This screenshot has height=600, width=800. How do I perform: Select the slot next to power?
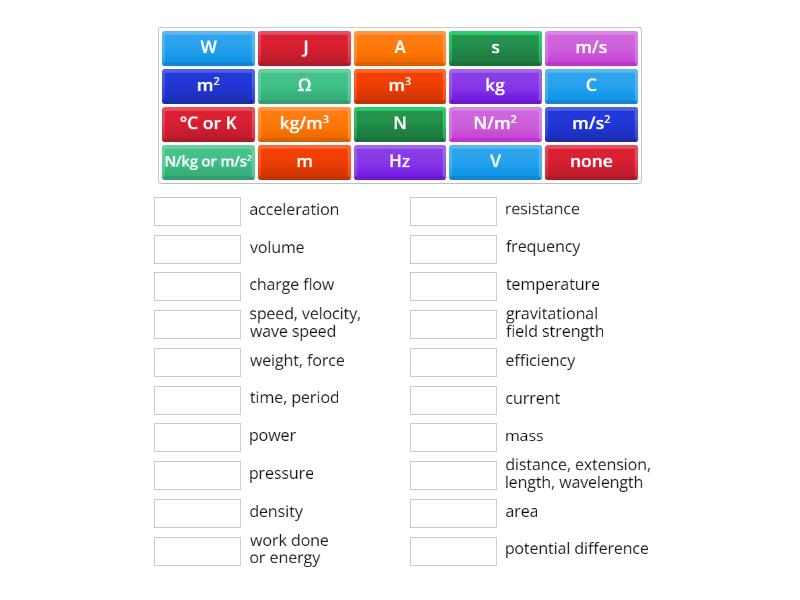[197, 437]
